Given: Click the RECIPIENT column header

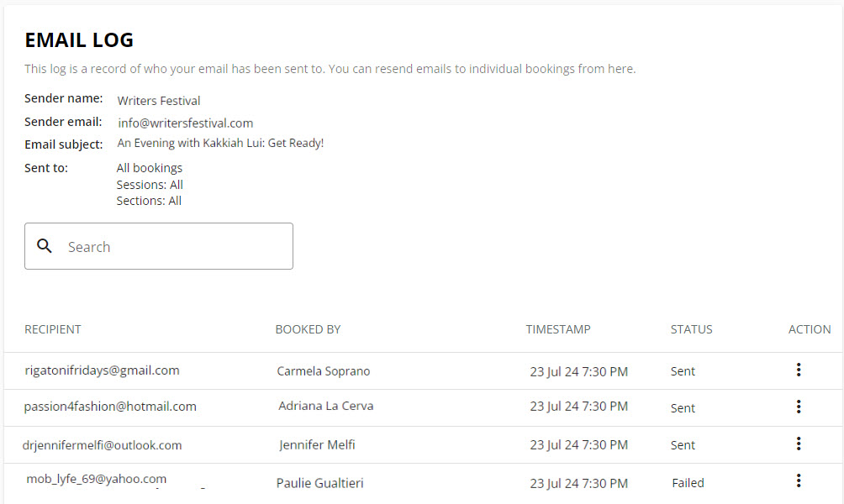Looking at the screenshot, I should [53, 329].
